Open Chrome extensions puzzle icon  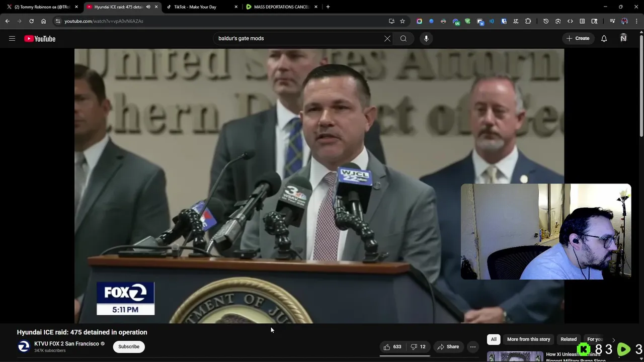coord(528,21)
